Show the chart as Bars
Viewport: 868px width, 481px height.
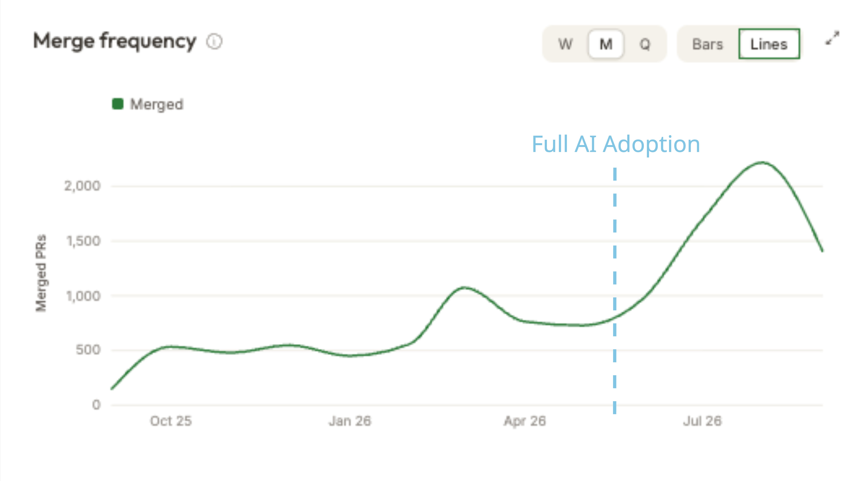[x=708, y=44]
